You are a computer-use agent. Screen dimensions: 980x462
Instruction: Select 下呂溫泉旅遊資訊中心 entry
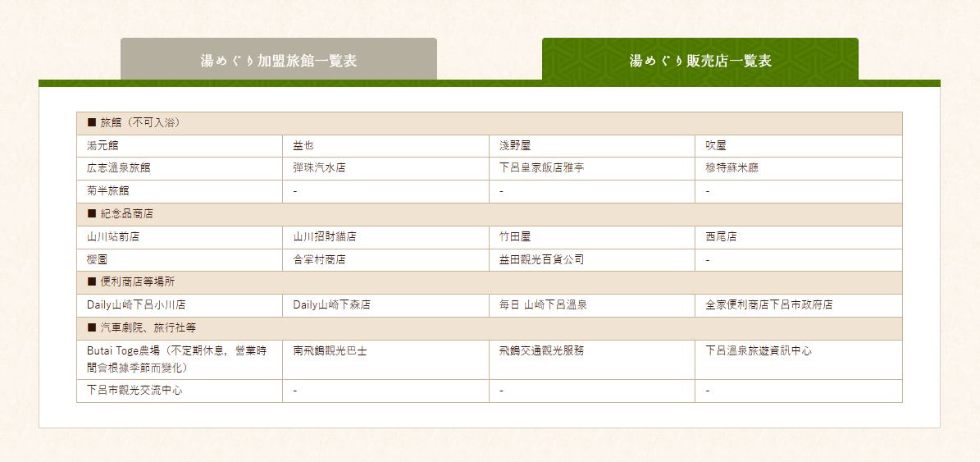click(799, 359)
